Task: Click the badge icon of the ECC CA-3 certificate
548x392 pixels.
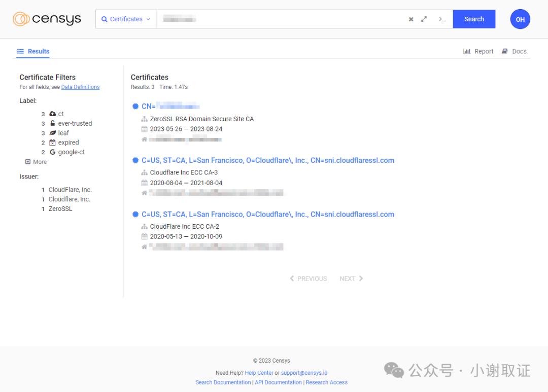Action: point(135,160)
